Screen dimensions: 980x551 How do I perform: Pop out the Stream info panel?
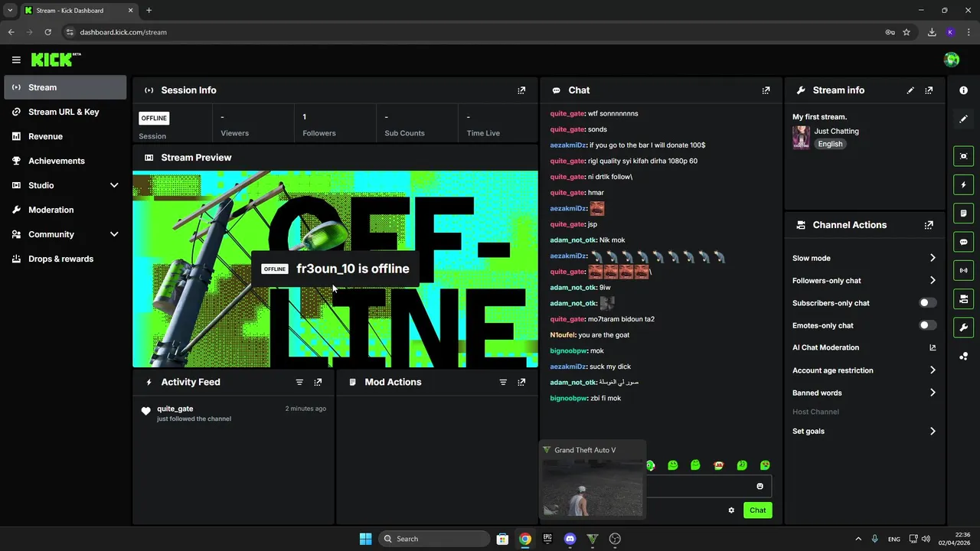(929, 90)
